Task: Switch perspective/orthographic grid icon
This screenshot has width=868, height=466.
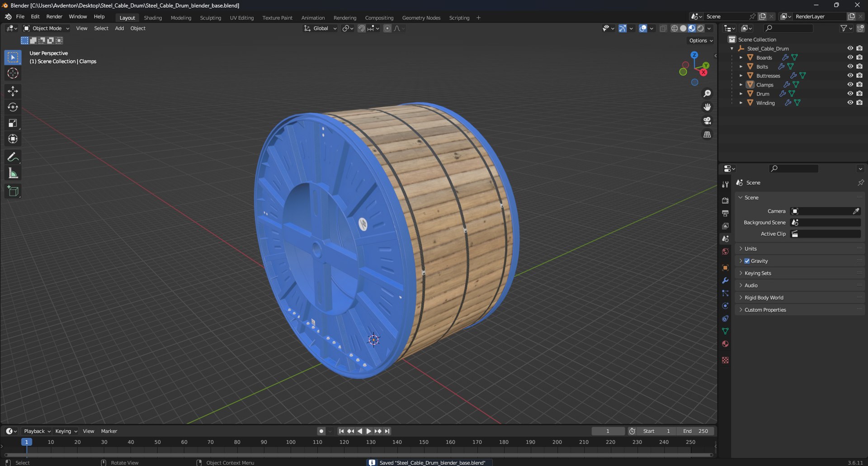Action: tap(707, 134)
